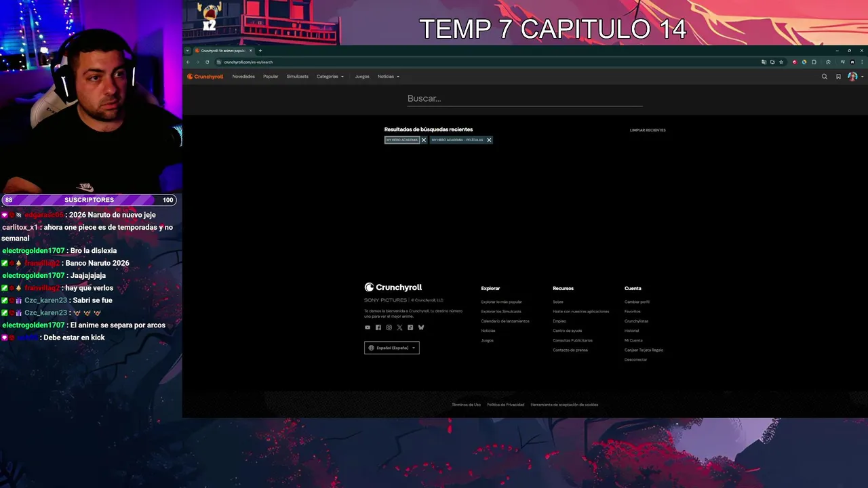Remove the MY HERO ACADEMIA - PELÍCULAS chip
The image size is (868, 488).
[489, 140]
